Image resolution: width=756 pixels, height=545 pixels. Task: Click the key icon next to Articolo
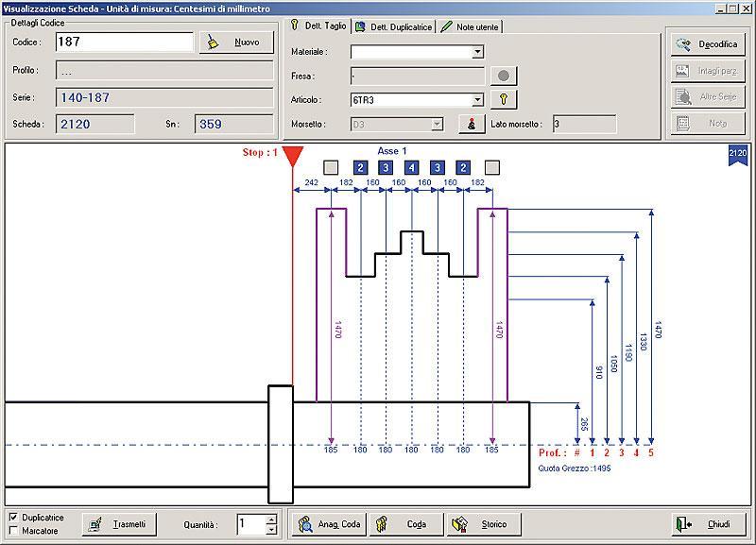[x=504, y=99]
